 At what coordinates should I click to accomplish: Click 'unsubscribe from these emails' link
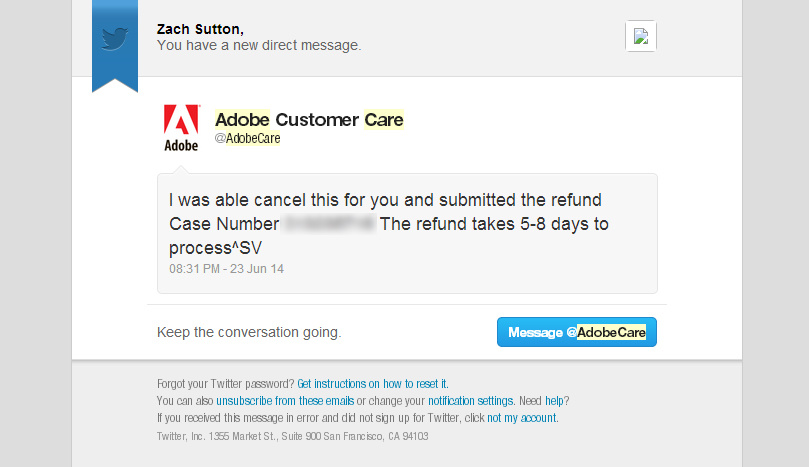click(285, 400)
